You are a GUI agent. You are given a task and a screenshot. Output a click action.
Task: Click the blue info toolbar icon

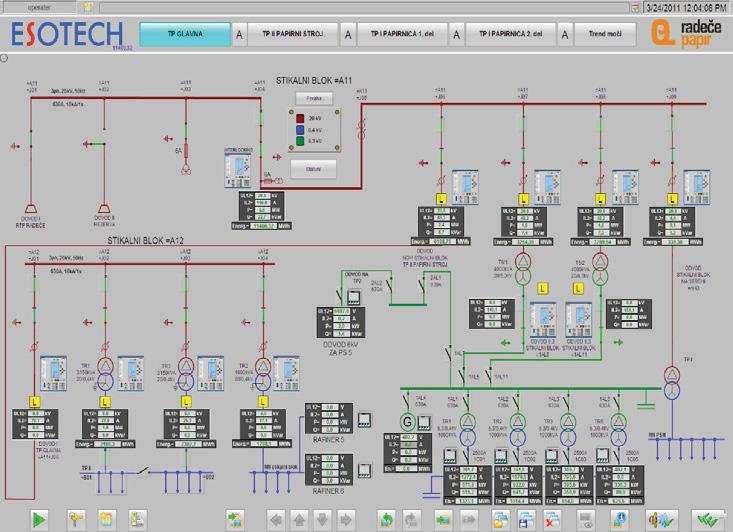coord(619,519)
